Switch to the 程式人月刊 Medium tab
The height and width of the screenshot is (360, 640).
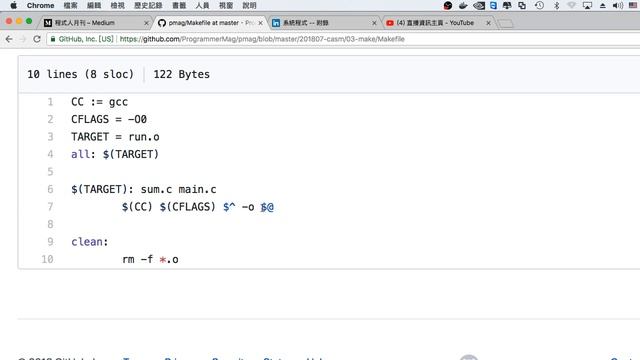click(96, 23)
